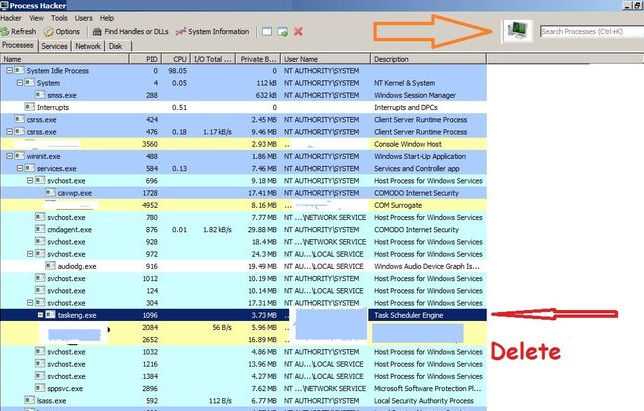Click the taskeng.exe process icon
Viewport: 644px width, 411px height.
tap(50, 315)
